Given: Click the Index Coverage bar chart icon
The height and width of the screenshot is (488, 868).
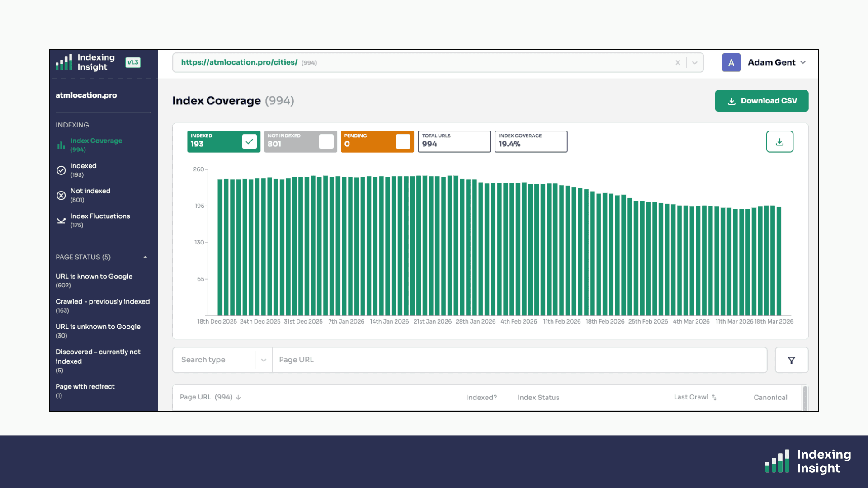Looking at the screenshot, I should click(x=61, y=145).
